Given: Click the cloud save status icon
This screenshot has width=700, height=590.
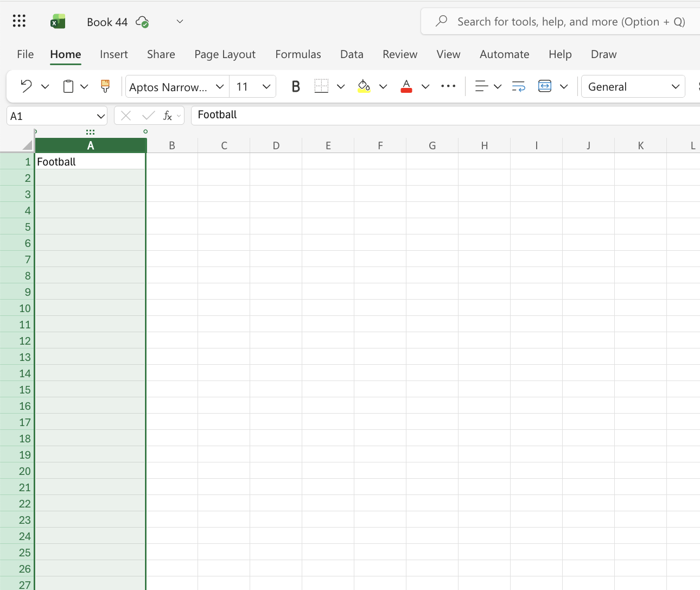Looking at the screenshot, I should point(142,22).
